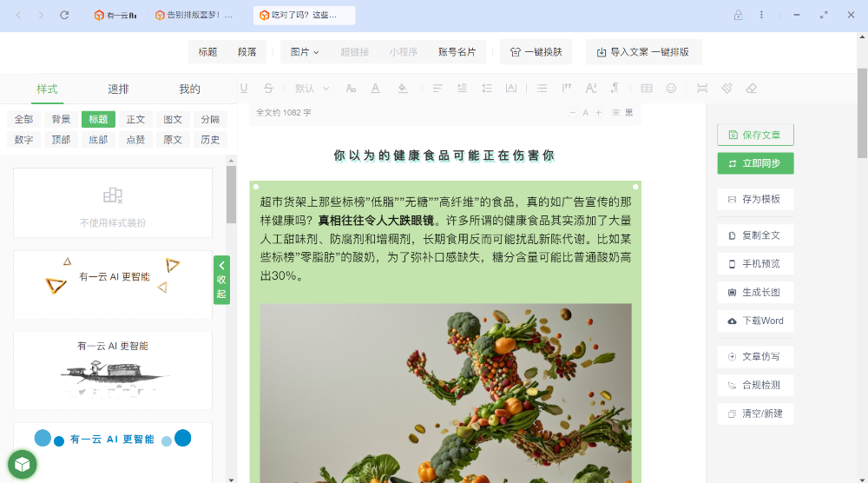Viewport: 868px width, 483px height.
Task: Increase font size with plus button
Action: pos(598,112)
